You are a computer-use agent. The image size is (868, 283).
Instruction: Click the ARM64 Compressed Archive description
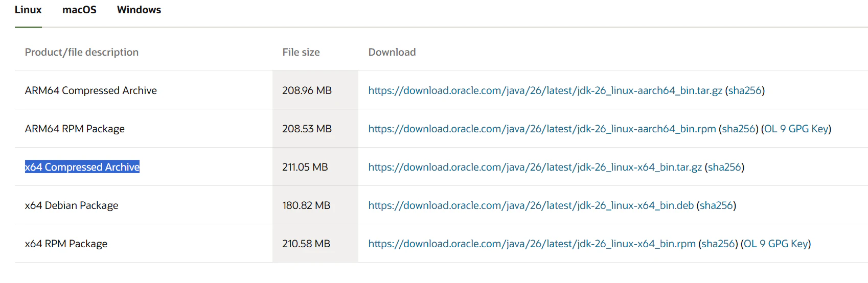pyautogui.click(x=91, y=90)
